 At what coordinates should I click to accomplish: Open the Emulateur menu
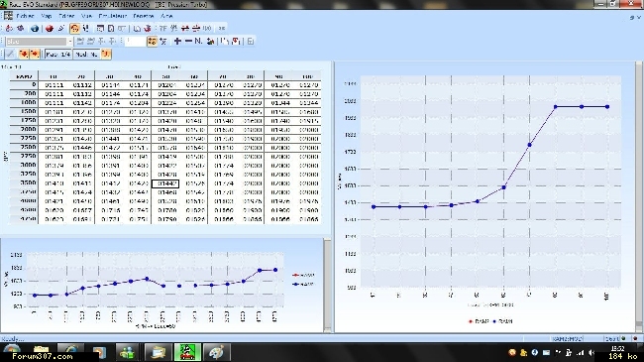pos(113,16)
